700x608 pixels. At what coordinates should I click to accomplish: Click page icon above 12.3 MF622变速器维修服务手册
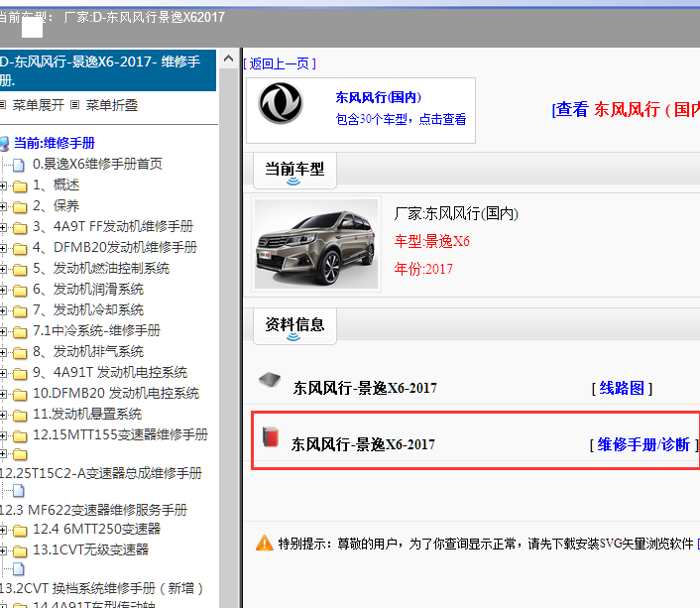coord(18,491)
